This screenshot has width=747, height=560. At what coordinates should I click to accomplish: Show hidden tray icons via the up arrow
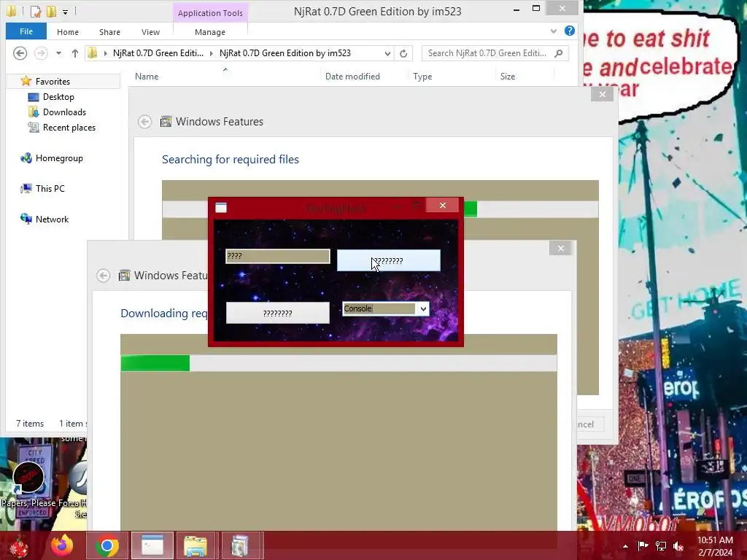pyautogui.click(x=625, y=546)
